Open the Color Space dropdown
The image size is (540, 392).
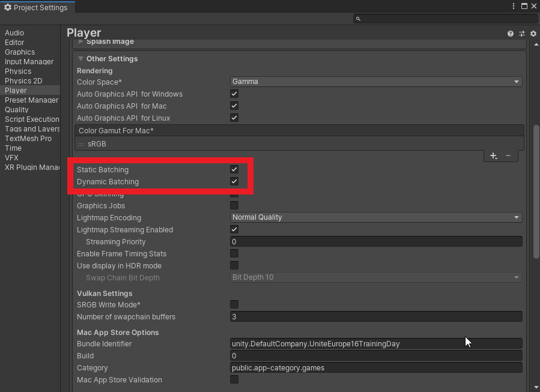(376, 82)
